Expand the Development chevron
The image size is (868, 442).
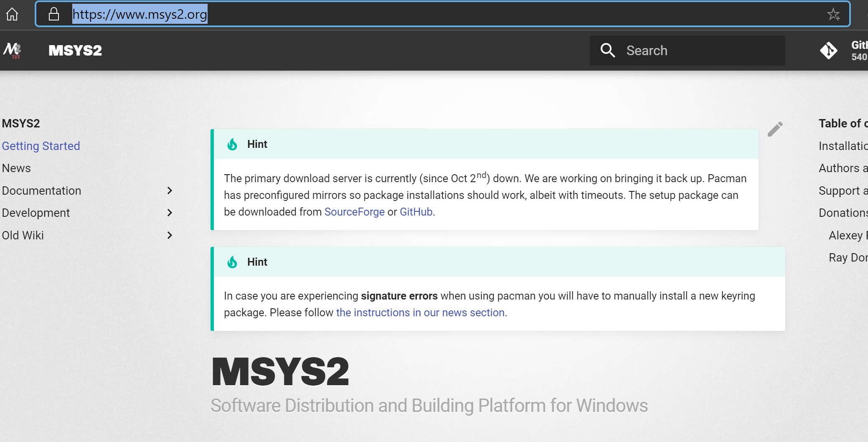(170, 213)
